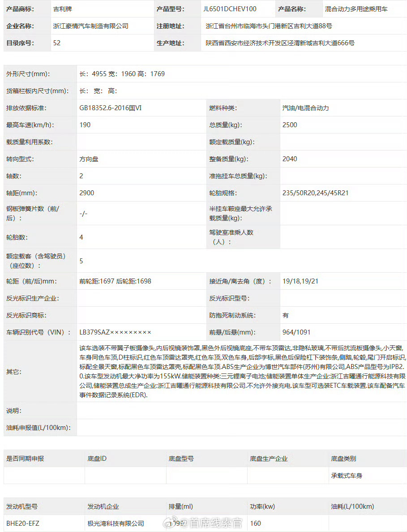407x532 pixels.
Task: Select the 底盘生产企业 column header
Action: pos(269,459)
